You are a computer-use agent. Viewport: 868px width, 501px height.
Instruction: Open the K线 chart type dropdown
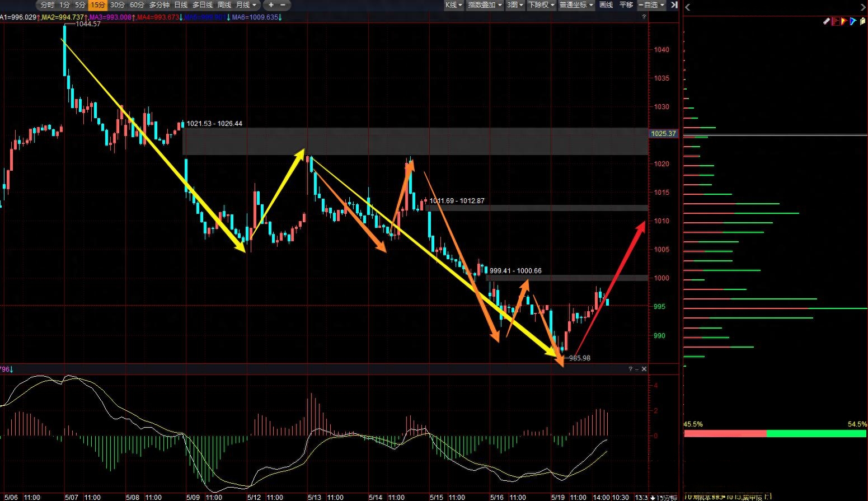click(x=454, y=4)
